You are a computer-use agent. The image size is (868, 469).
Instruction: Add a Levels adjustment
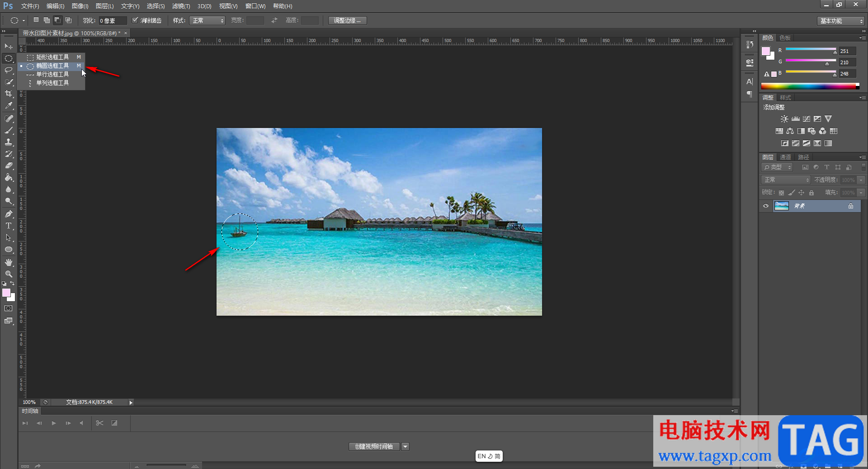point(796,119)
